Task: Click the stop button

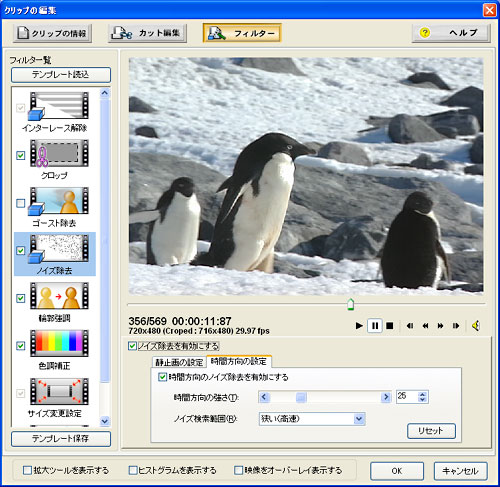Action: (x=390, y=326)
